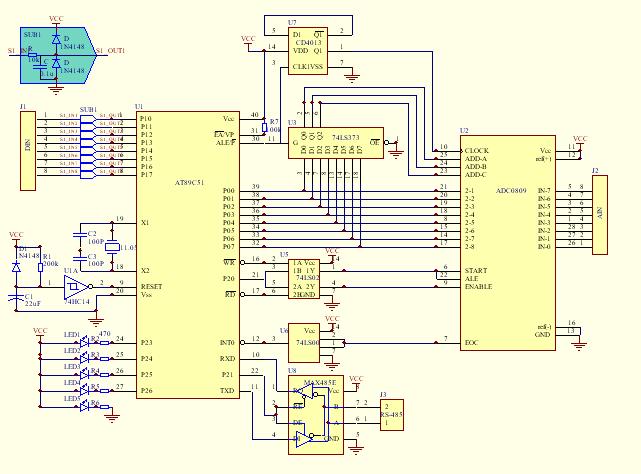Click the LED2 diode symbol
This screenshot has width=641, height=474.
tap(85, 359)
